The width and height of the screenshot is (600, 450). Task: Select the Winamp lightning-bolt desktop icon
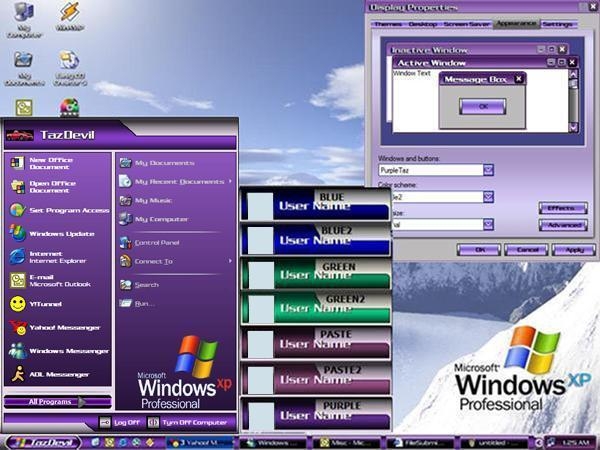pyautogui.click(x=70, y=16)
